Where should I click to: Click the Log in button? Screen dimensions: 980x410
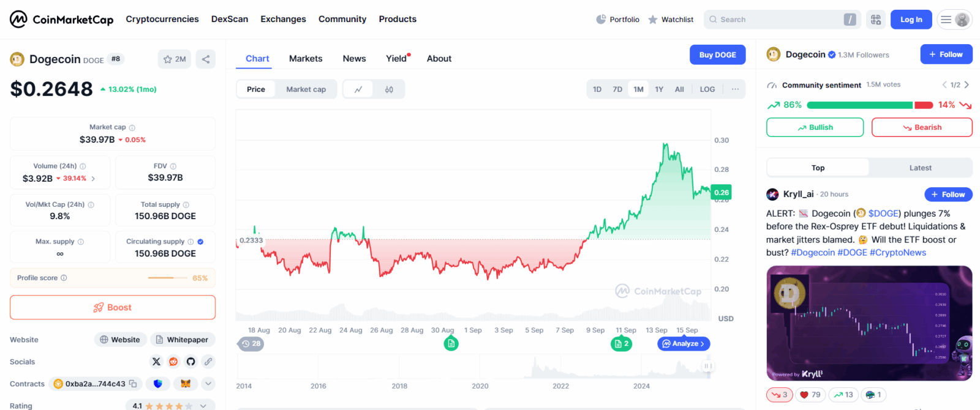click(911, 20)
